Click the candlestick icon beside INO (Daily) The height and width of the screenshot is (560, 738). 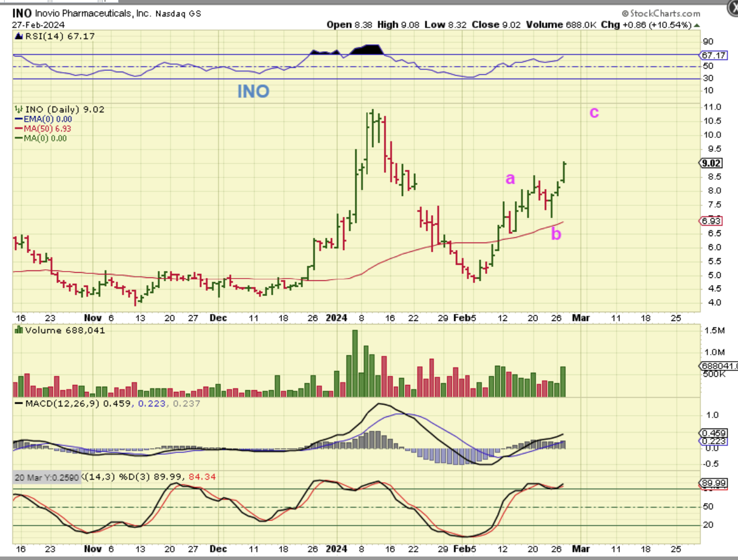(19, 109)
